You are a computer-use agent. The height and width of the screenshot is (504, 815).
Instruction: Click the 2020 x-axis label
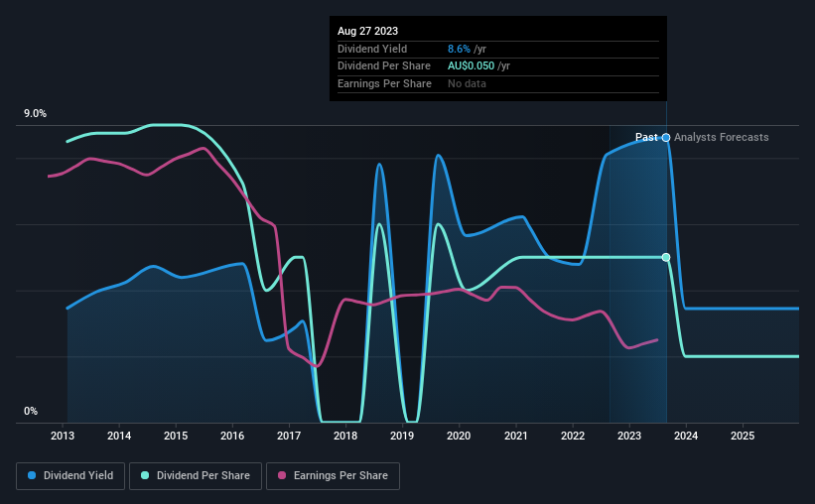459,436
